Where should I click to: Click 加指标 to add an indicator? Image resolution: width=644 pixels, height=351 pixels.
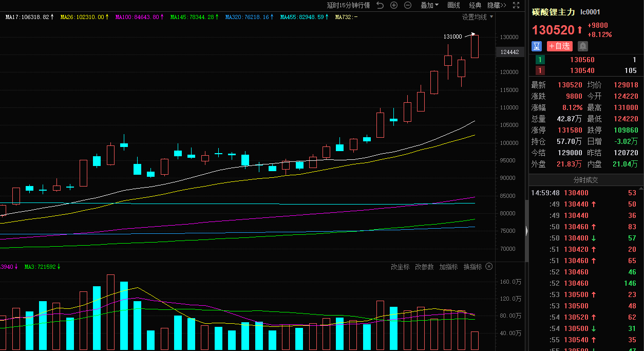[448, 267]
